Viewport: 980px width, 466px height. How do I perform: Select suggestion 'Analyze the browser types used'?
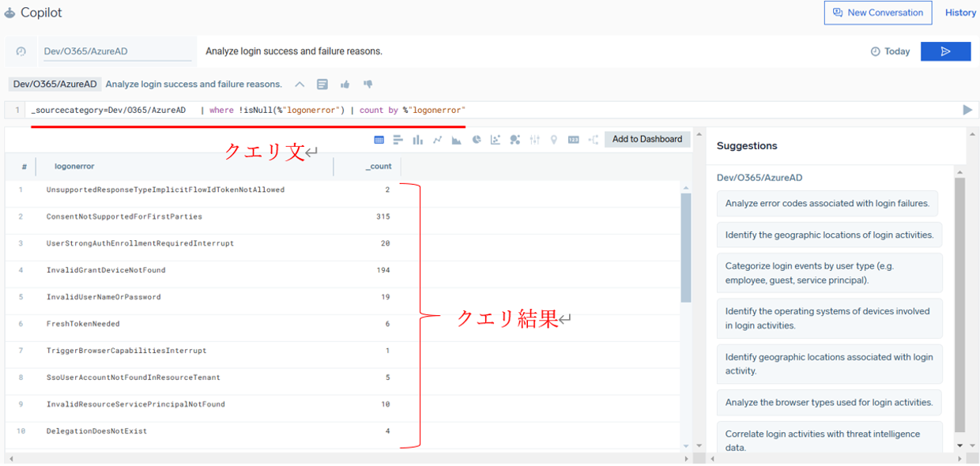click(829, 402)
